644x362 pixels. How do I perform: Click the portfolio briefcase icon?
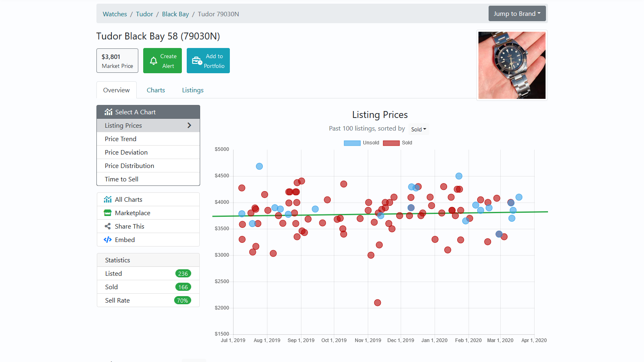click(x=197, y=61)
